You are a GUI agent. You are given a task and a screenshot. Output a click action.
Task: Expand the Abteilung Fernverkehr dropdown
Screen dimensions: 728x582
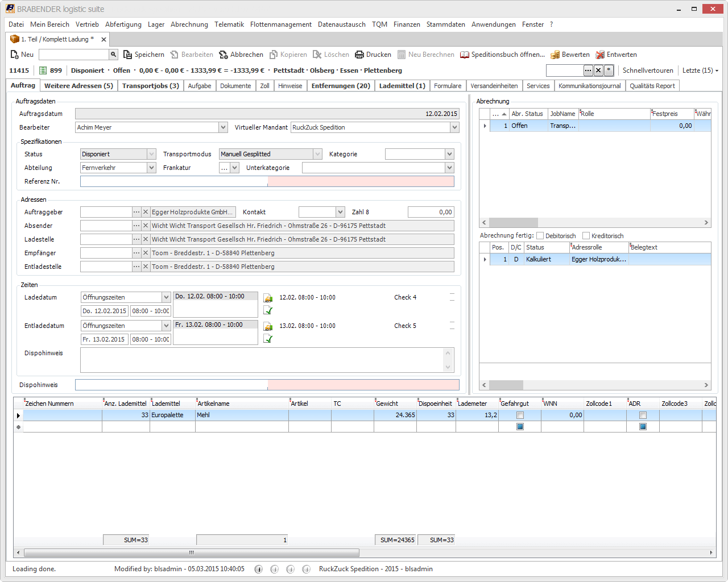tap(151, 168)
